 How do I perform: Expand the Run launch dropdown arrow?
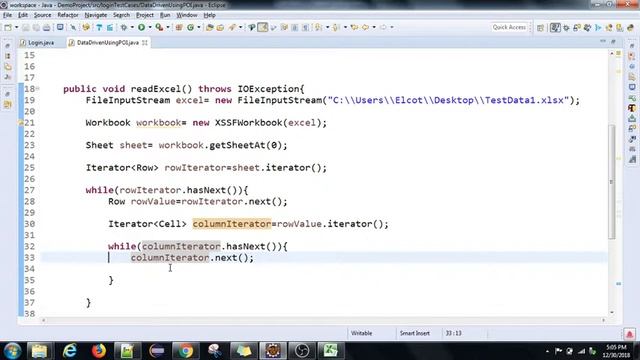click(x=150, y=27)
